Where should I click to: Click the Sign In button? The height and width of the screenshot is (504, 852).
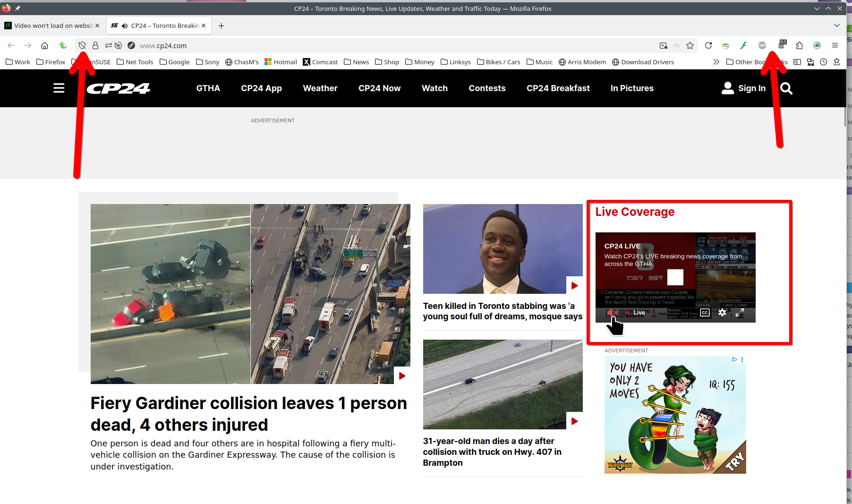[744, 88]
